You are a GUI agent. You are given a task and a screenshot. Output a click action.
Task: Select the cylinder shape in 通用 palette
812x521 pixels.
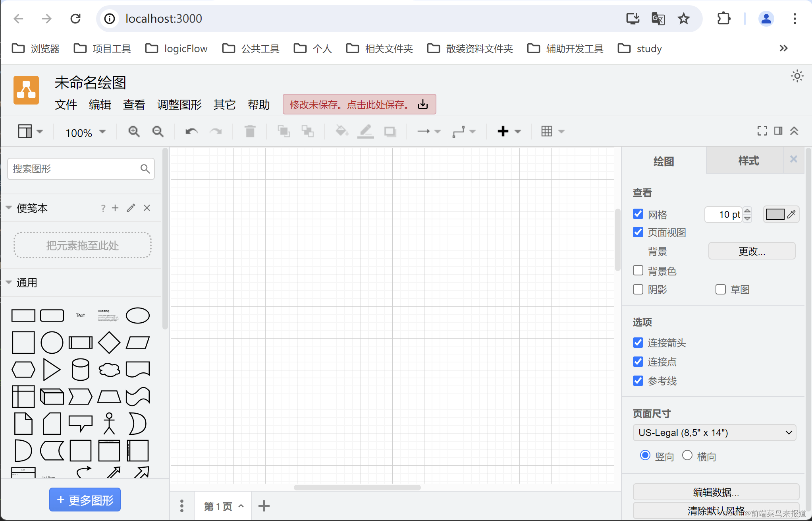[x=80, y=370]
